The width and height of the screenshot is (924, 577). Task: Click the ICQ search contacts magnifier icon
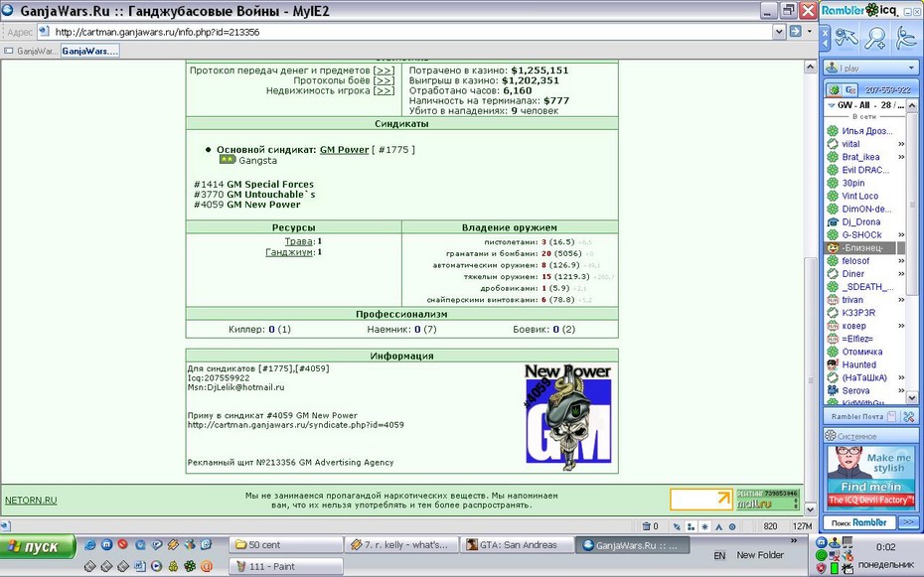point(874,39)
